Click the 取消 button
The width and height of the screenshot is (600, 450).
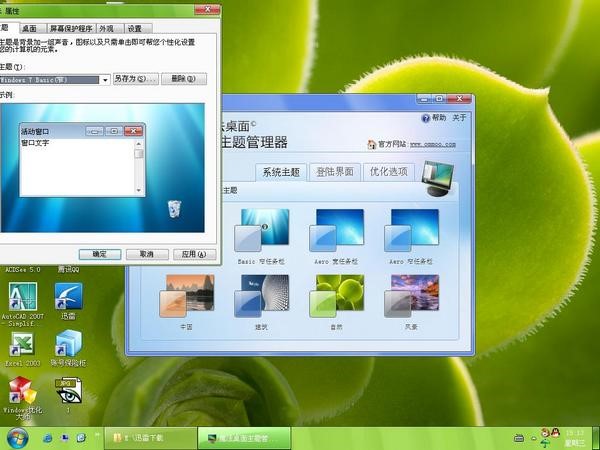click(147, 254)
